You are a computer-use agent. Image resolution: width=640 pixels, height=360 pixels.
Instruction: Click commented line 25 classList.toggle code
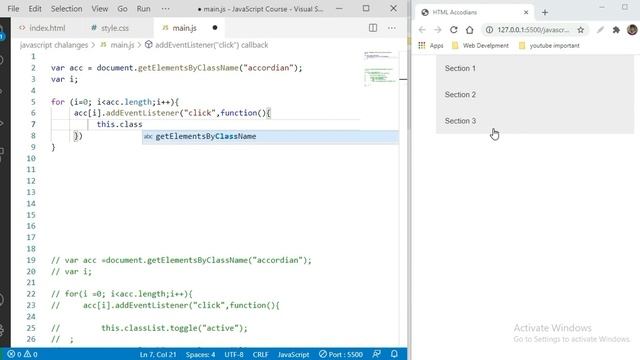point(174,328)
